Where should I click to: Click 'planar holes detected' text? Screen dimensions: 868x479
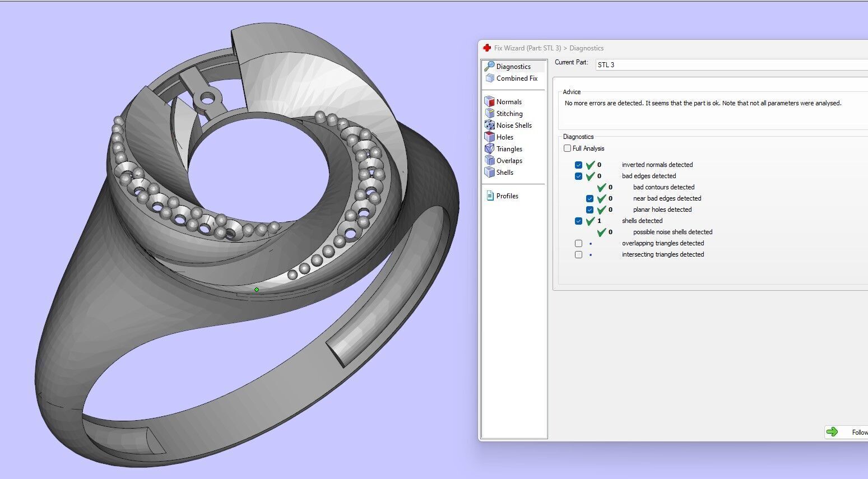662,210
